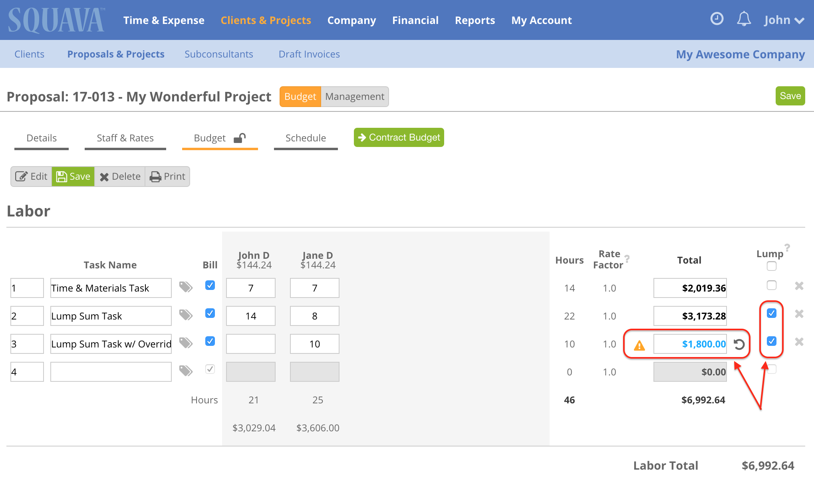Toggle the Lump header select-all checkbox

tap(772, 266)
